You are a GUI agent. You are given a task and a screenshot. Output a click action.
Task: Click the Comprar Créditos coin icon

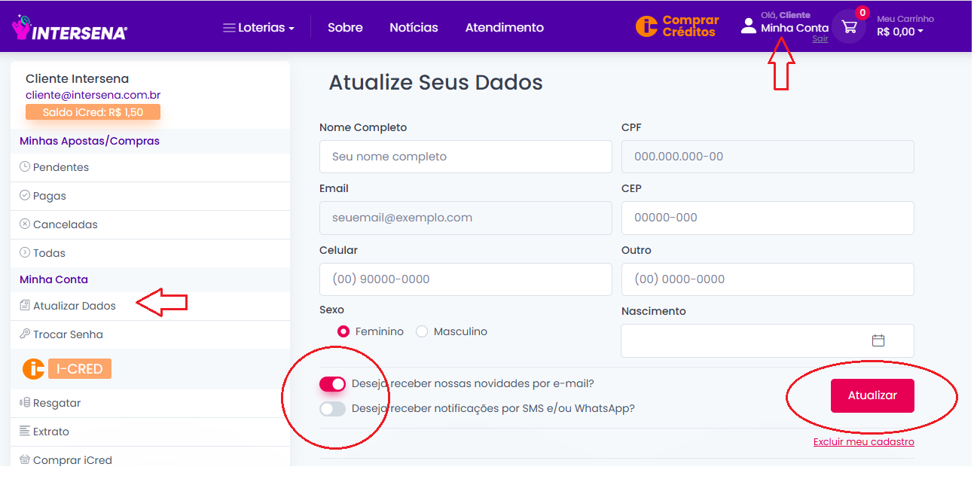coord(646,26)
